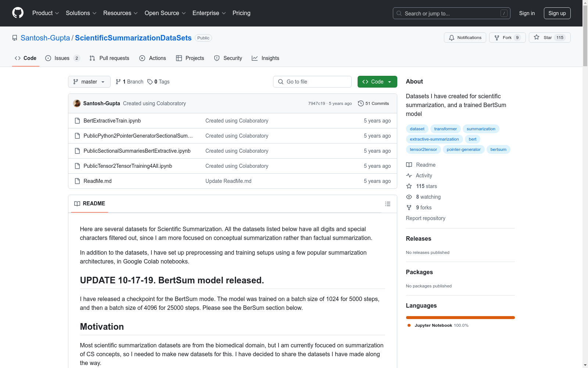Select the README tab header
This screenshot has height=368, width=588.
(90, 204)
